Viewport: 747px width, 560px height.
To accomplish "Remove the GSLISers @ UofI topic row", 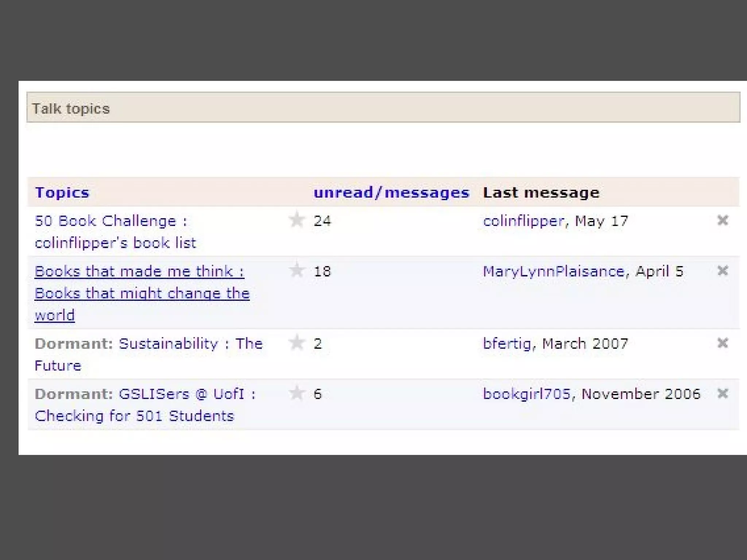I will tap(722, 393).
